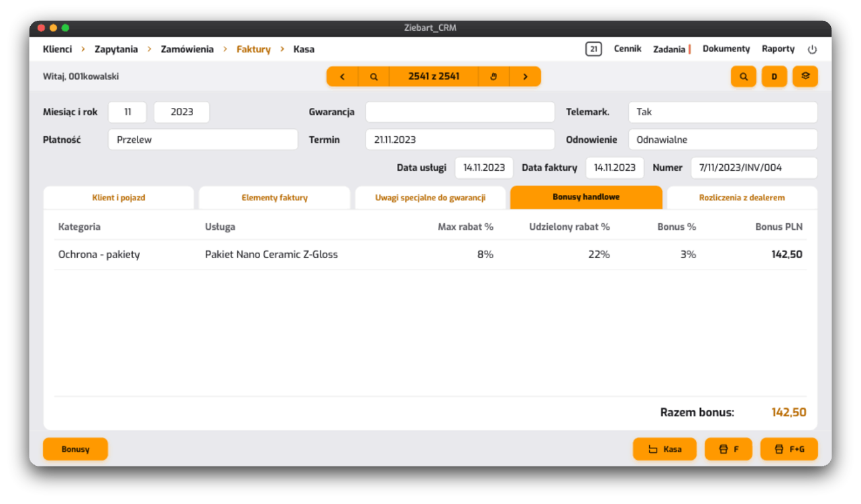This screenshot has width=861, height=504.
Task: Click the orange D button
Action: pos(774,76)
